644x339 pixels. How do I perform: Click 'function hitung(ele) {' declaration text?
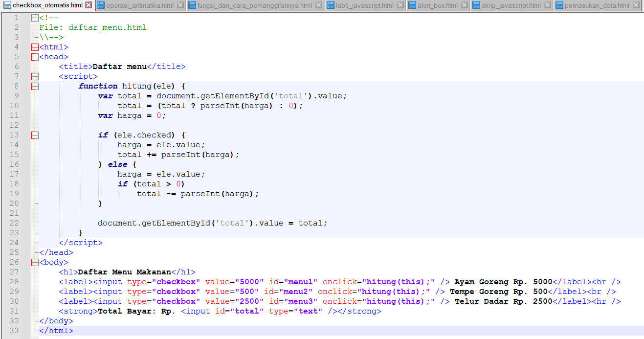click(132, 86)
